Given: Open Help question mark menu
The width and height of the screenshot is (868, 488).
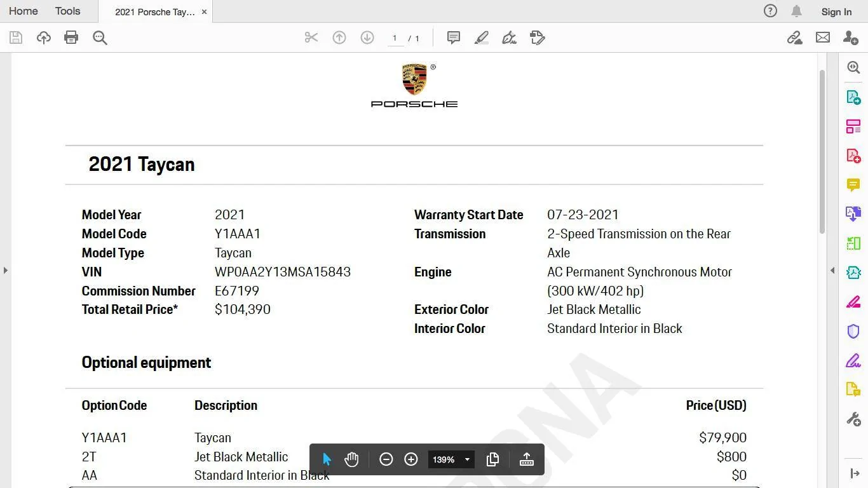Looking at the screenshot, I should click(x=770, y=11).
